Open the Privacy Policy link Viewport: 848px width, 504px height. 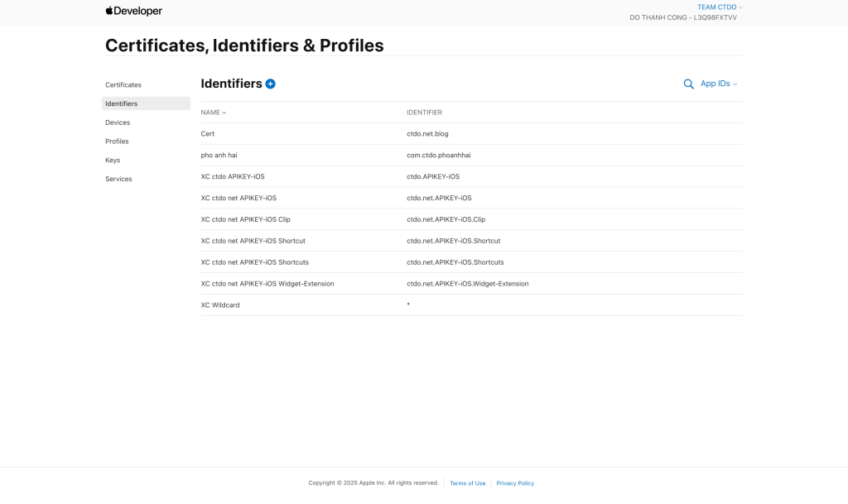[x=515, y=483]
